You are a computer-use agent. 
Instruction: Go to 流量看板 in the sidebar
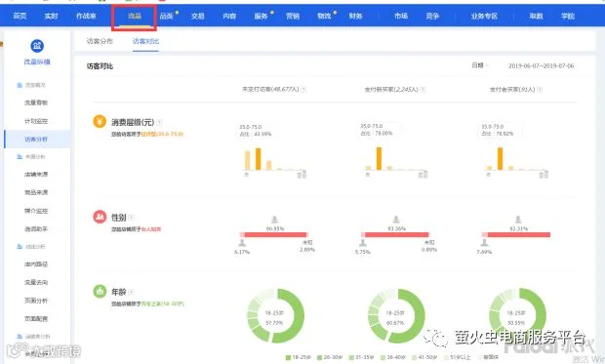[x=36, y=102]
